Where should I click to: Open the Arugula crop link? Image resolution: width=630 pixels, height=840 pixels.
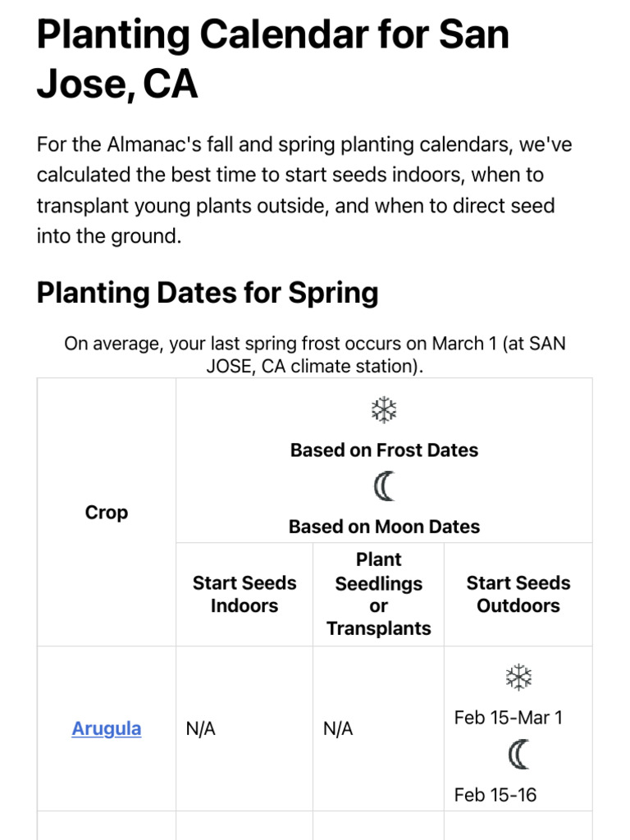[107, 728]
